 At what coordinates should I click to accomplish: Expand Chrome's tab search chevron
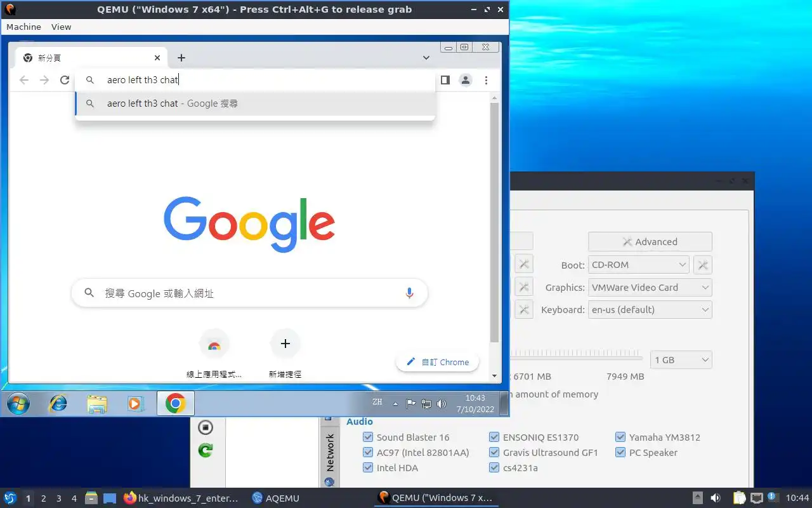pos(426,58)
